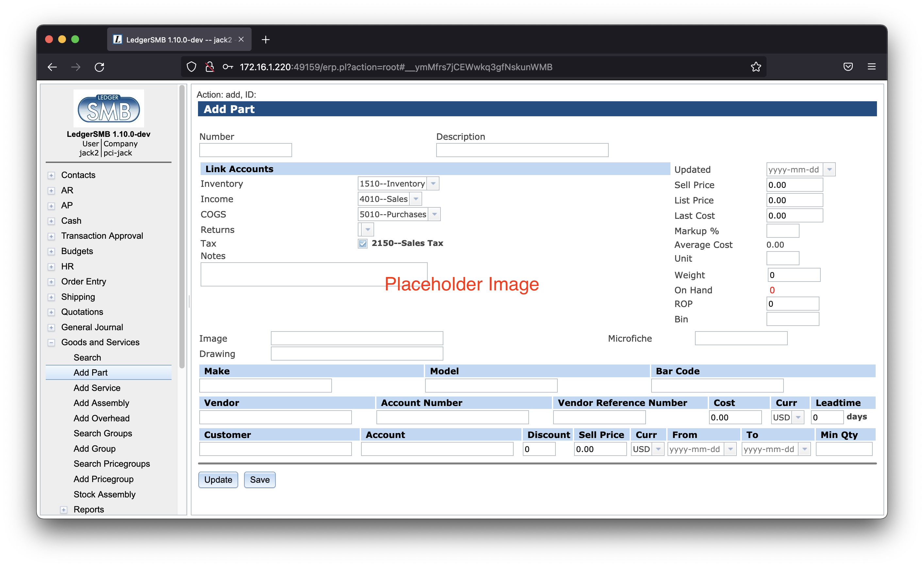Click the top Sell Price field
924x567 pixels.
click(x=794, y=185)
